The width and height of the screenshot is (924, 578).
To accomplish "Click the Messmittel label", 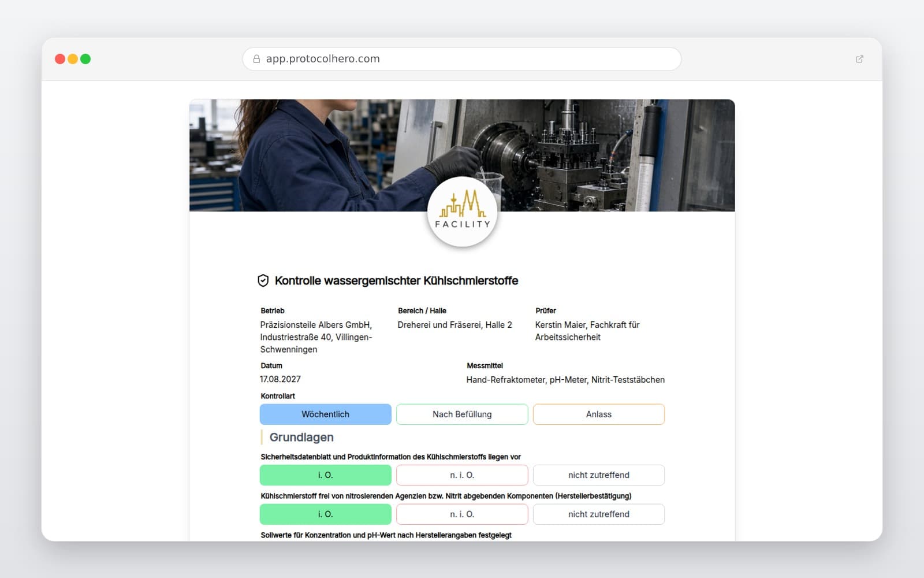I will point(485,366).
